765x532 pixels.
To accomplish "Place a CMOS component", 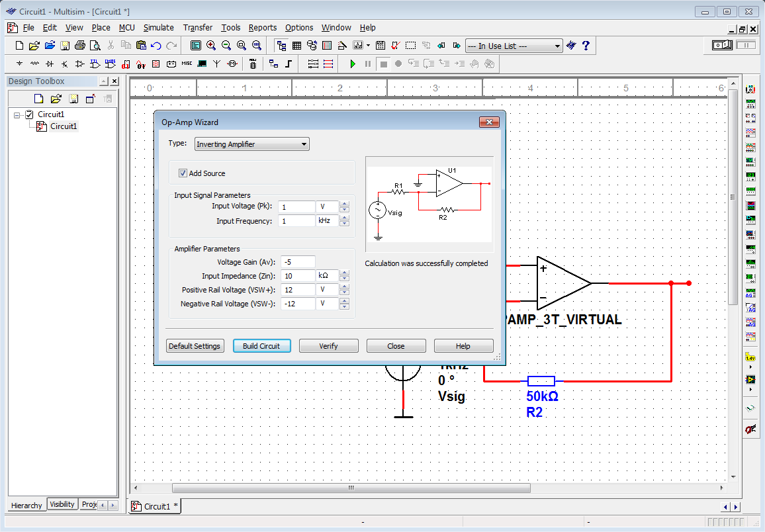I will (111, 64).
